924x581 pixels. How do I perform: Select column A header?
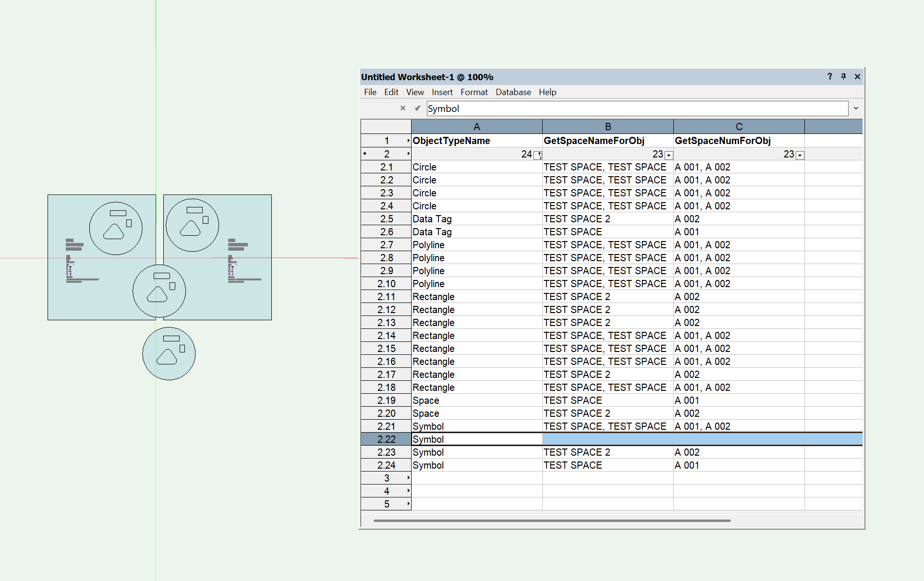(476, 127)
